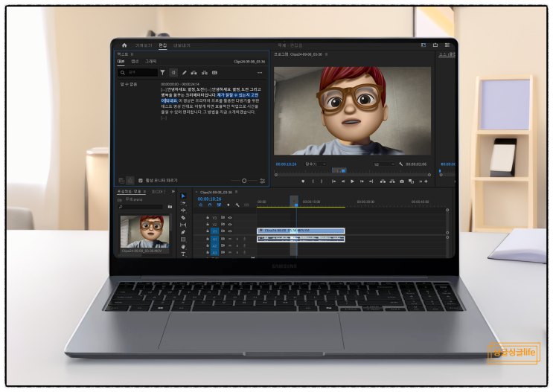Toggle the pause segmentation button in transcript toolbar
The height and width of the screenshot is (392, 553).
coord(173,73)
